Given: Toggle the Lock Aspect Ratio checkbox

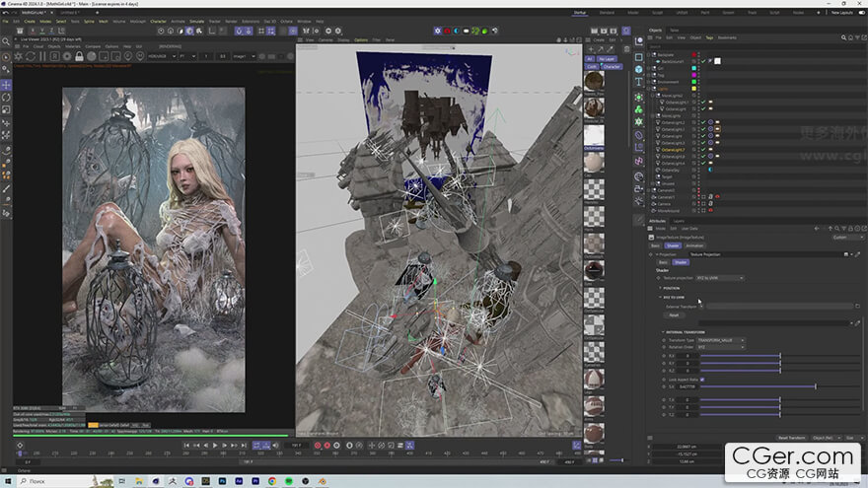Looking at the screenshot, I should coord(701,380).
